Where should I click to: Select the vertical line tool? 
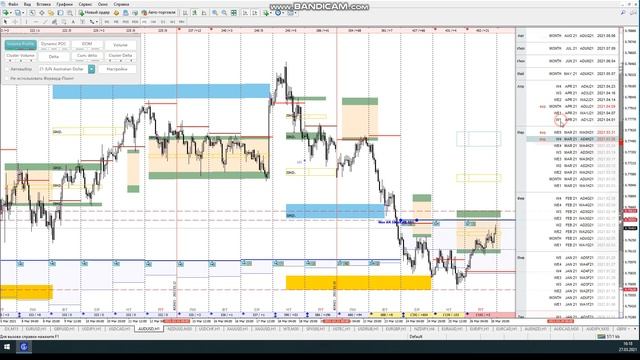pos(26,22)
